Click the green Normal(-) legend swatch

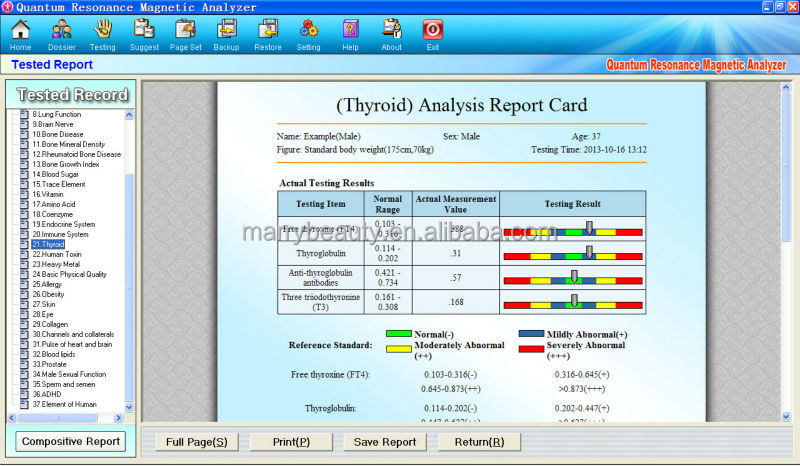(399, 334)
